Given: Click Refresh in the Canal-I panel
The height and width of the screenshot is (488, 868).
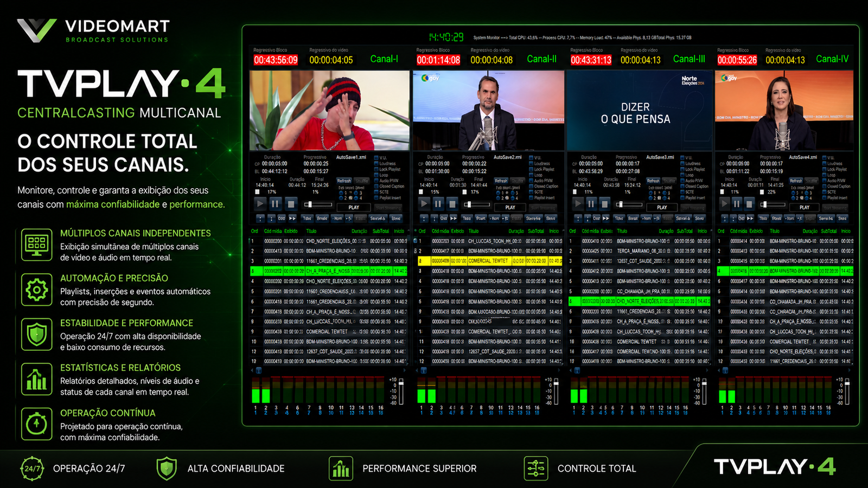Looking at the screenshot, I should [344, 181].
